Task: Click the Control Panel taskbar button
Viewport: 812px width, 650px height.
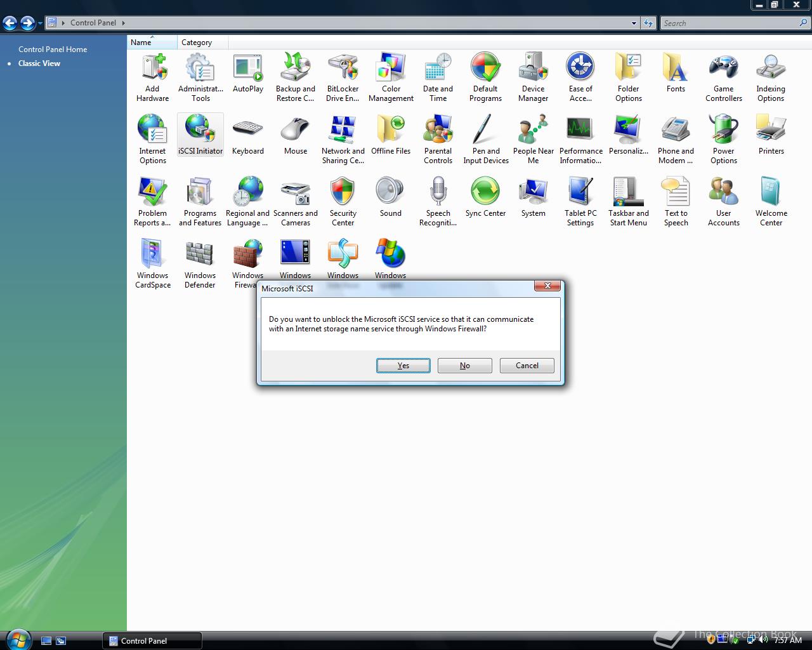Action: 152,640
